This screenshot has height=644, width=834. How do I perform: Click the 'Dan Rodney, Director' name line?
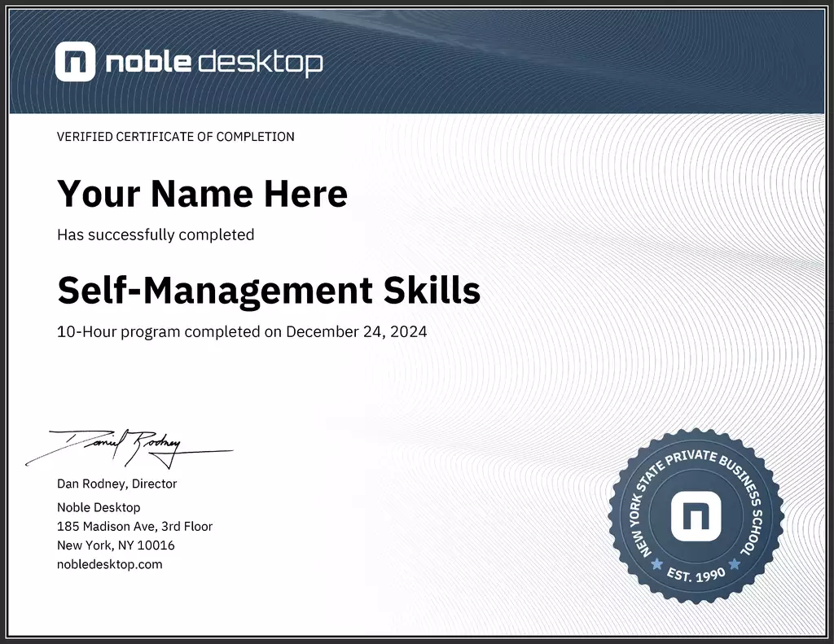point(116,484)
